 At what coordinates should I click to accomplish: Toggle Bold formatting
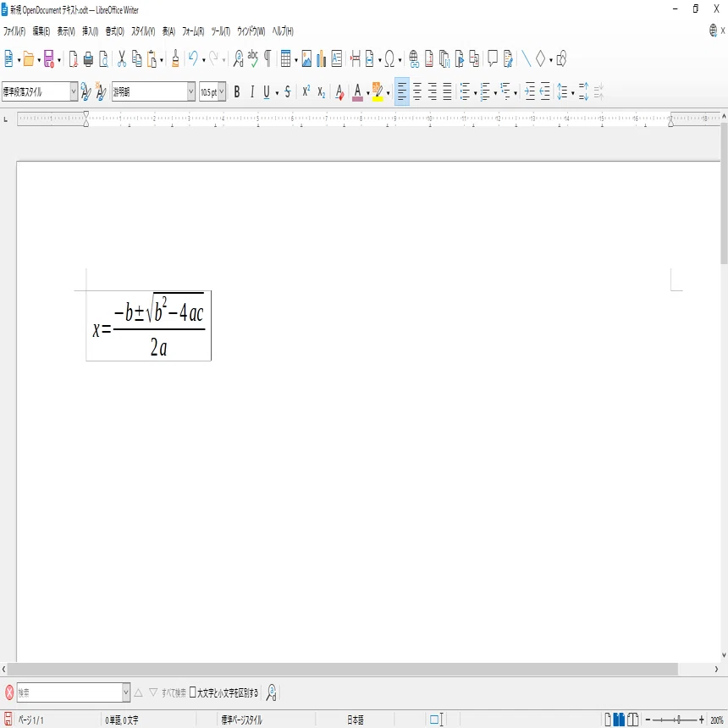tap(237, 92)
